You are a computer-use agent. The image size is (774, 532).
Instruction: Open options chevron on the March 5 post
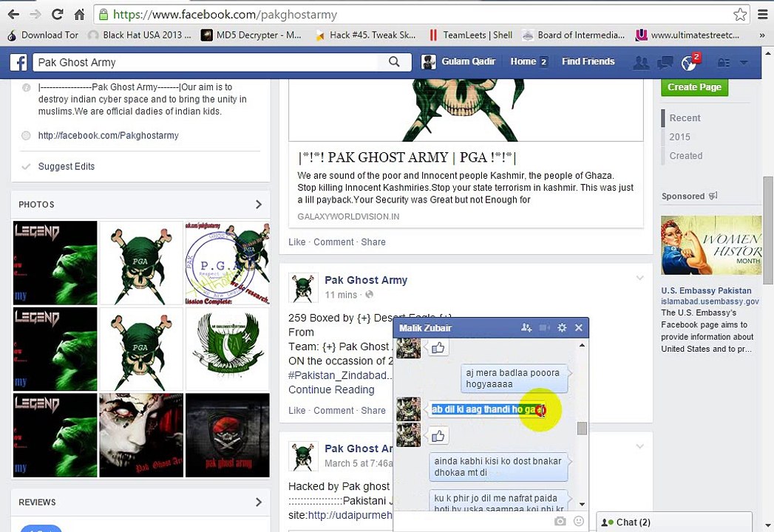tap(639, 446)
